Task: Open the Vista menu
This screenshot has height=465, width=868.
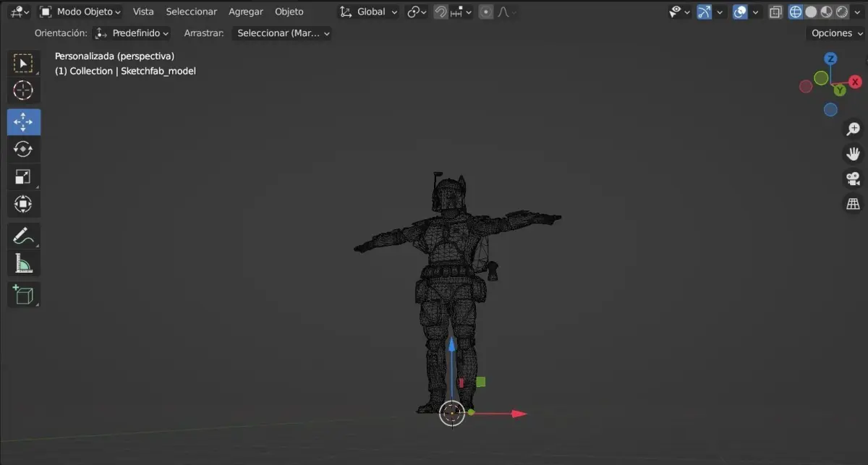Action: (143, 12)
